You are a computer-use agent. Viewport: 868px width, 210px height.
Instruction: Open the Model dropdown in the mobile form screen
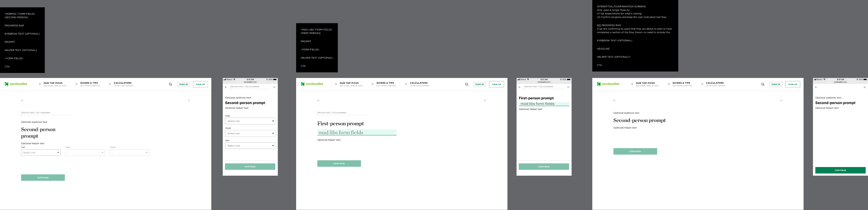(x=250, y=133)
